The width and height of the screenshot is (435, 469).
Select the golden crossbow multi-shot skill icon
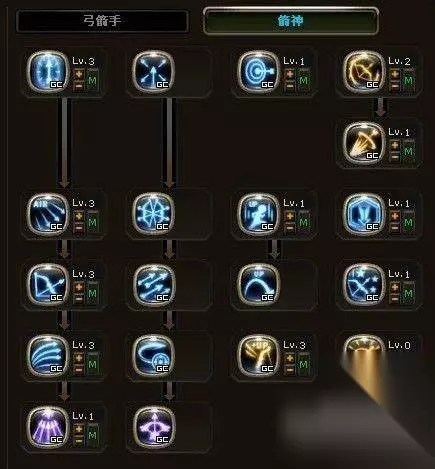tap(364, 142)
